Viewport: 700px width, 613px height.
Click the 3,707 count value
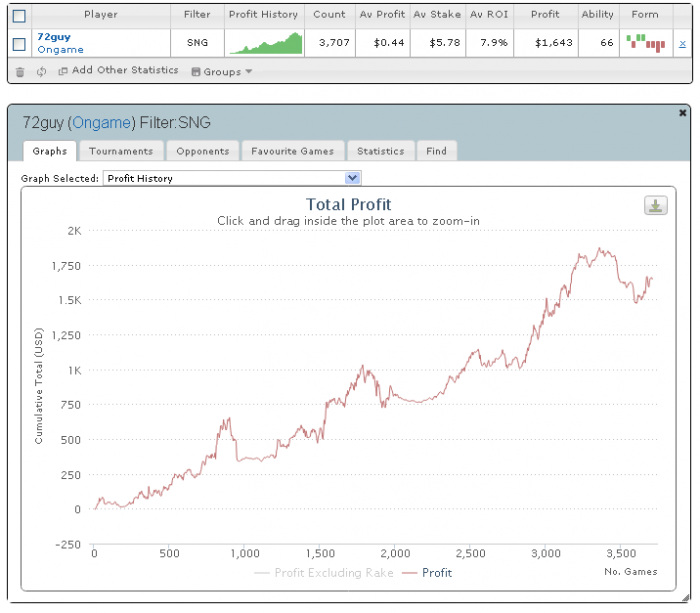click(334, 43)
